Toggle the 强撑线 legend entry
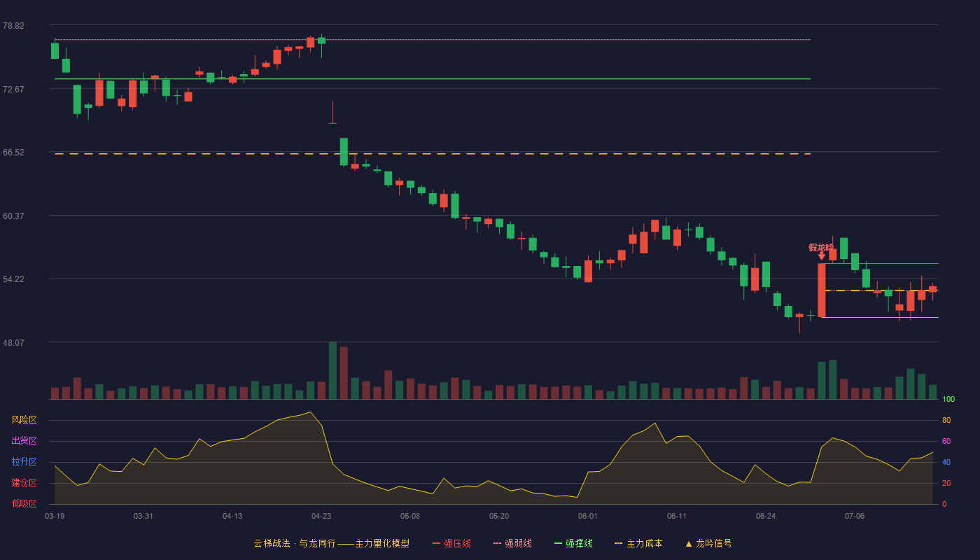This screenshot has width=980, height=560. [x=573, y=543]
